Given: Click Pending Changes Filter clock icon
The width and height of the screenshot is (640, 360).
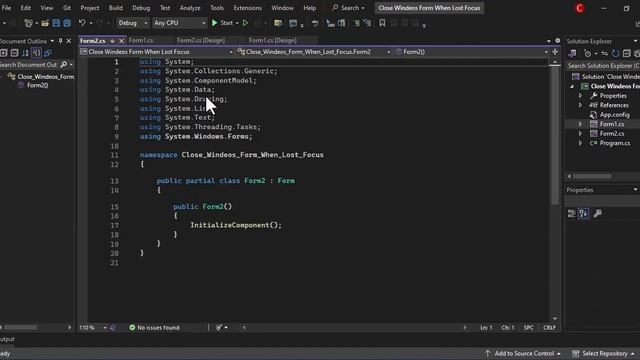Looking at the screenshot, I should pyautogui.click(x=587, y=53).
